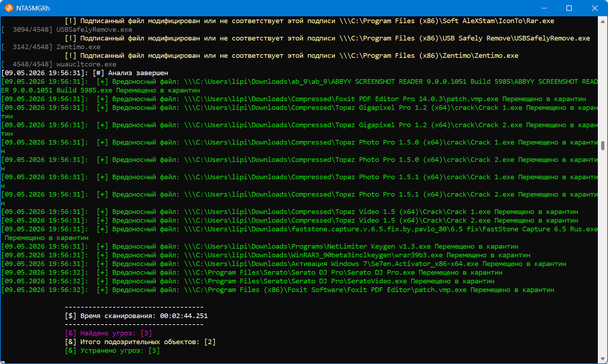Click the NetLimiter Keygen v1.3.exe line
Screen dimensions: 608x364
point(260,247)
